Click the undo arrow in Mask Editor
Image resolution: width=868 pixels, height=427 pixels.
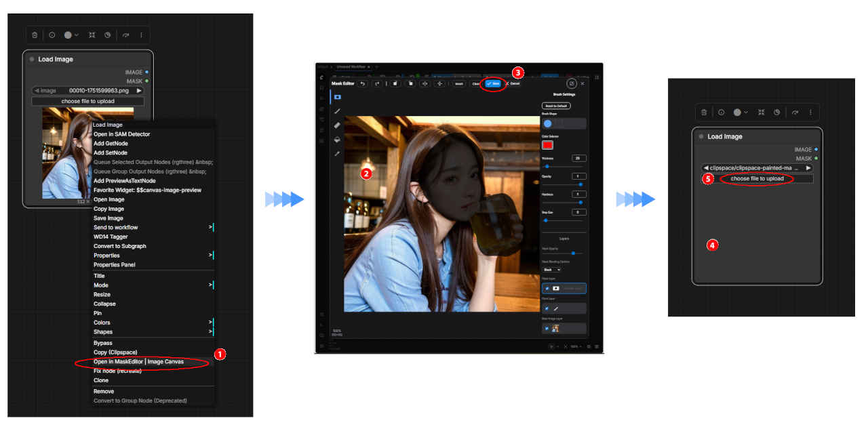coord(362,83)
